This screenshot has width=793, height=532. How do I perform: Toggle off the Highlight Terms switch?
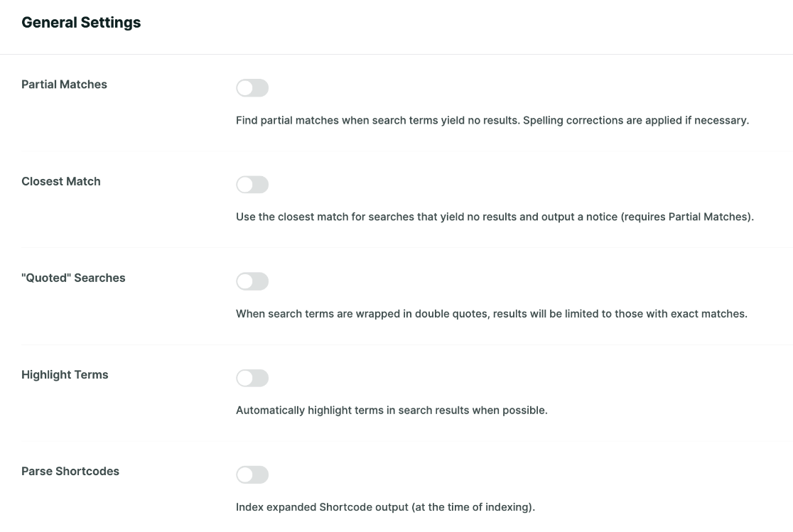point(252,377)
